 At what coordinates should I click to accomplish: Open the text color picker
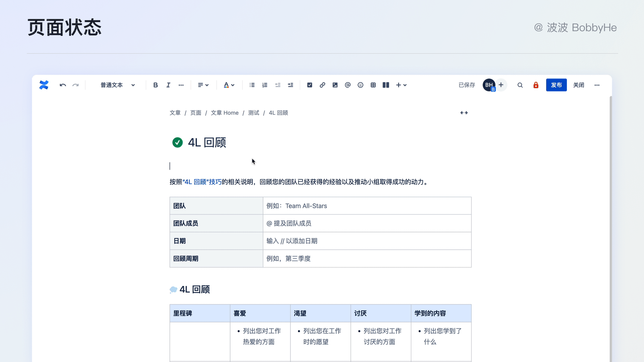(x=229, y=85)
